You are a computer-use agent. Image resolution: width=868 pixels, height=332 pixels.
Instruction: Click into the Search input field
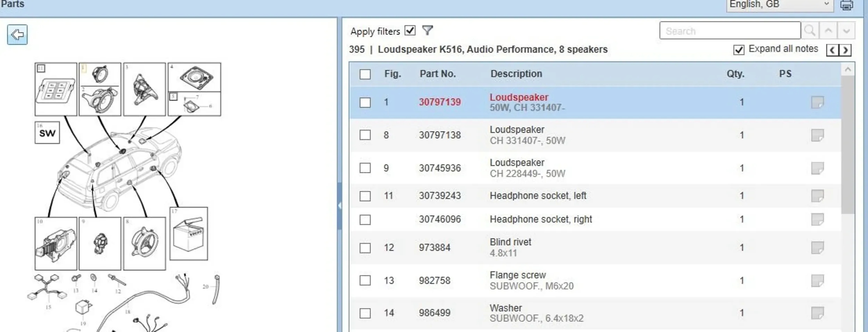[730, 31]
